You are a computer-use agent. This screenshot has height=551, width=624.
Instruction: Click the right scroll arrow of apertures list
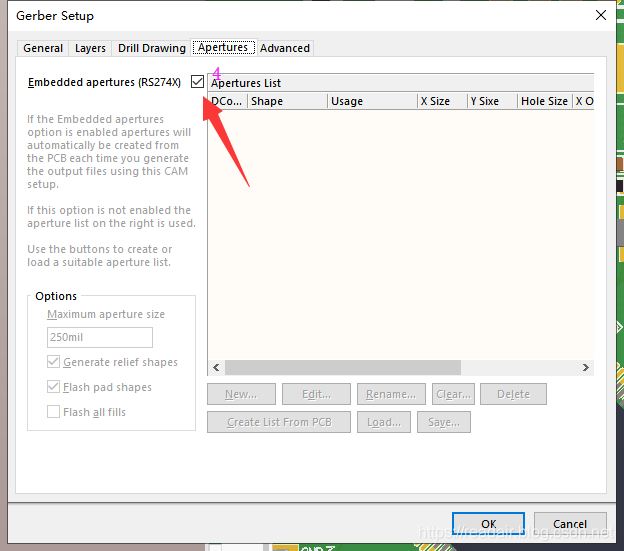click(x=585, y=368)
